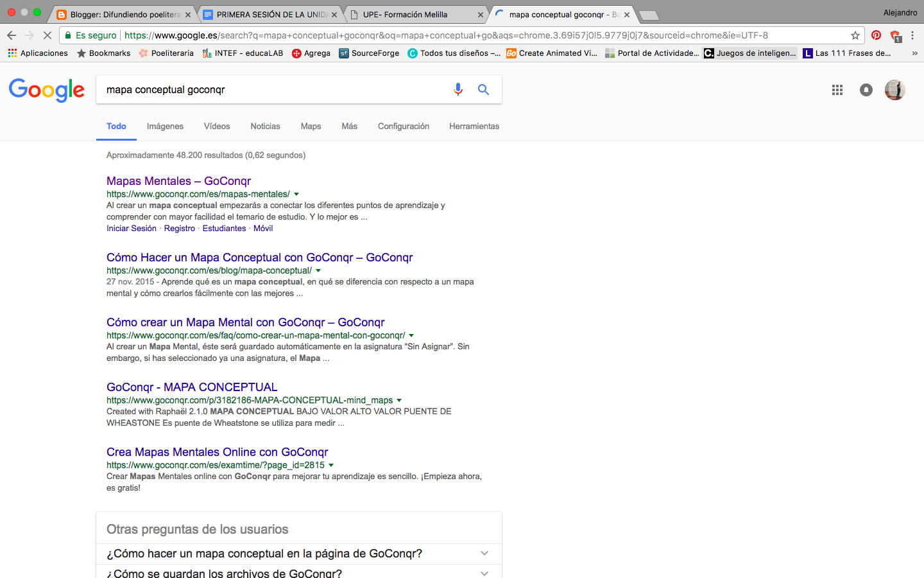This screenshot has width=924, height=578.
Task: Open dropdown arrow next to faq/como-crear URL
Action: tap(411, 335)
